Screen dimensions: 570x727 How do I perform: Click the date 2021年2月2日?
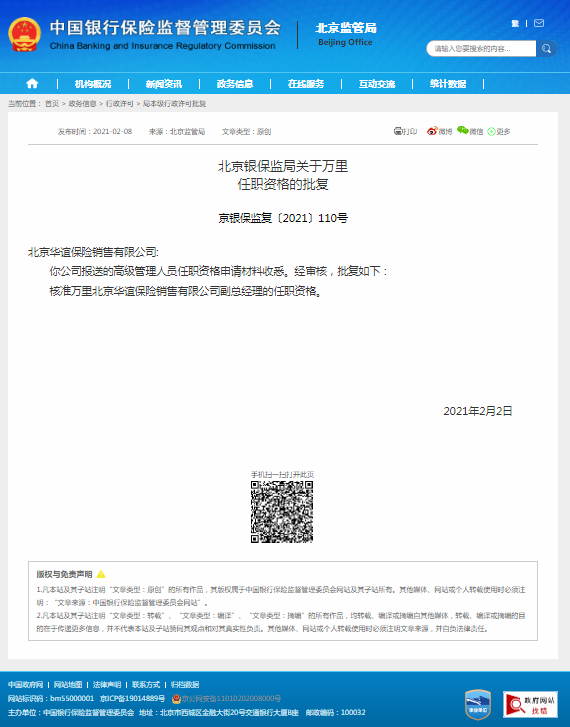click(478, 411)
